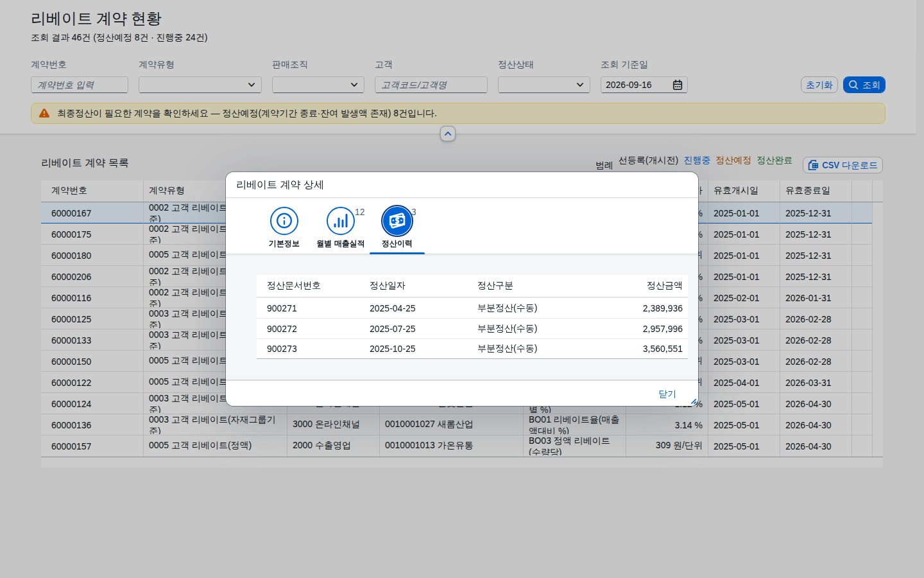Click the 리베이트 계약 상세 dialog title
This screenshot has height=578, width=924.
coord(280,185)
